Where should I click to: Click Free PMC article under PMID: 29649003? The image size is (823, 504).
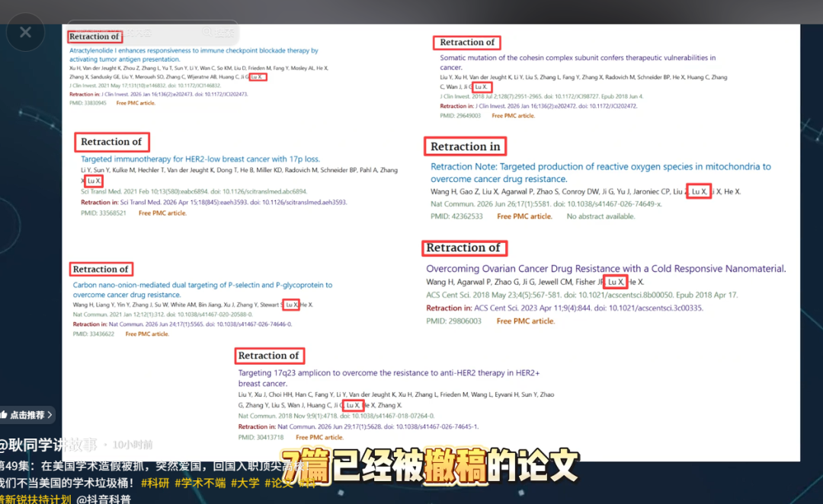513,116
